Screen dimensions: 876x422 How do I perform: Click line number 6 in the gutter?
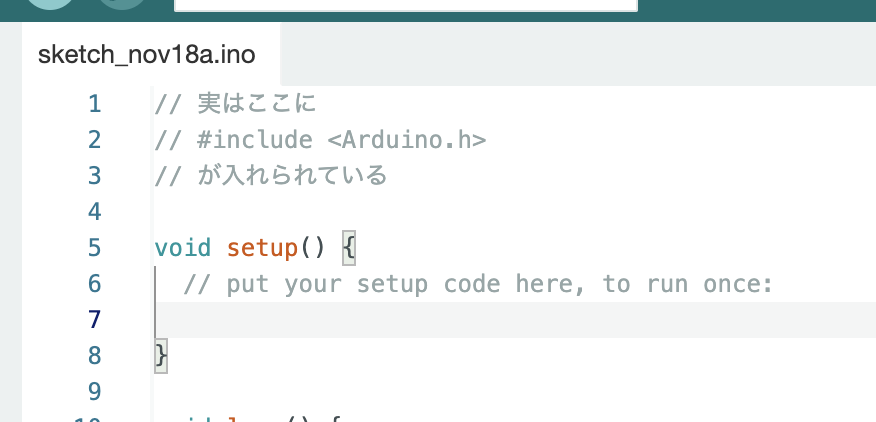94,283
